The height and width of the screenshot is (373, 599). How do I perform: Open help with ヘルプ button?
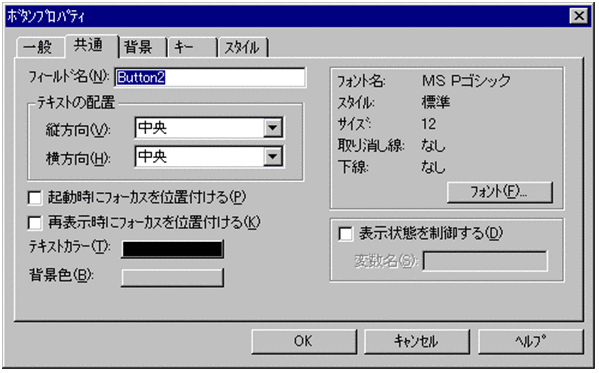(x=531, y=341)
